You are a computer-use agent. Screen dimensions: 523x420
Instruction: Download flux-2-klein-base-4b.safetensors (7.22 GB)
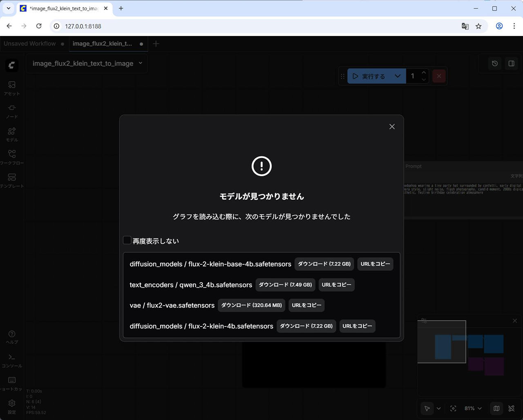[x=324, y=264]
